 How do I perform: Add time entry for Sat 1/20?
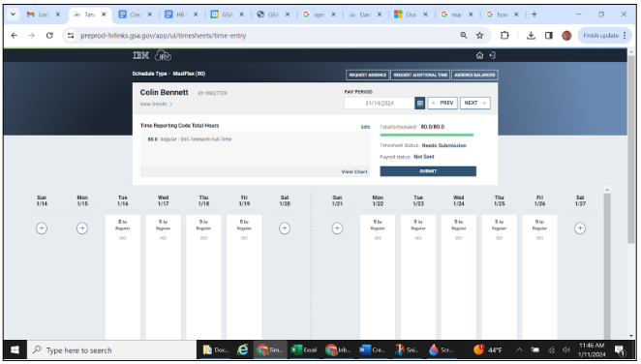pyautogui.click(x=285, y=228)
